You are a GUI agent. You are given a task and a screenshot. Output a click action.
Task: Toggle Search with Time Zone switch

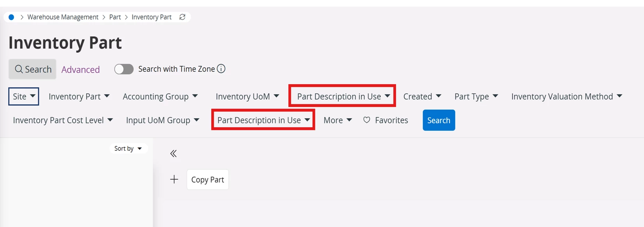click(124, 69)
